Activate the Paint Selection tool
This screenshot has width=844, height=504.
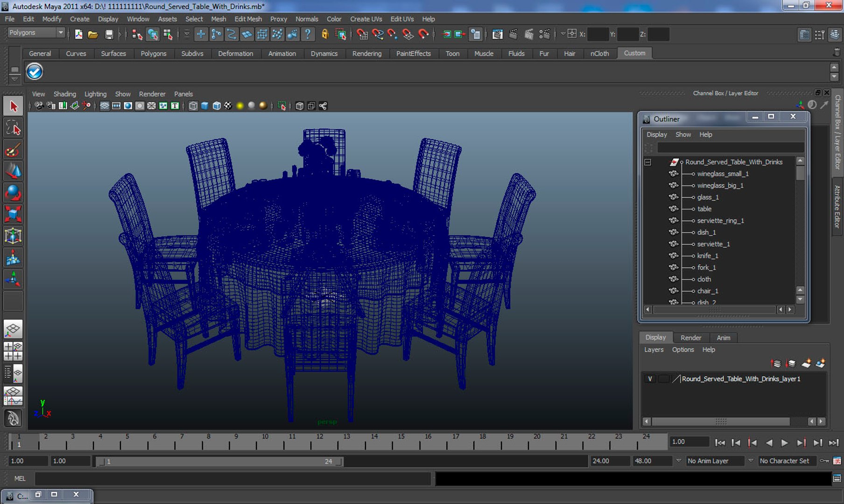tap(13, 150)
